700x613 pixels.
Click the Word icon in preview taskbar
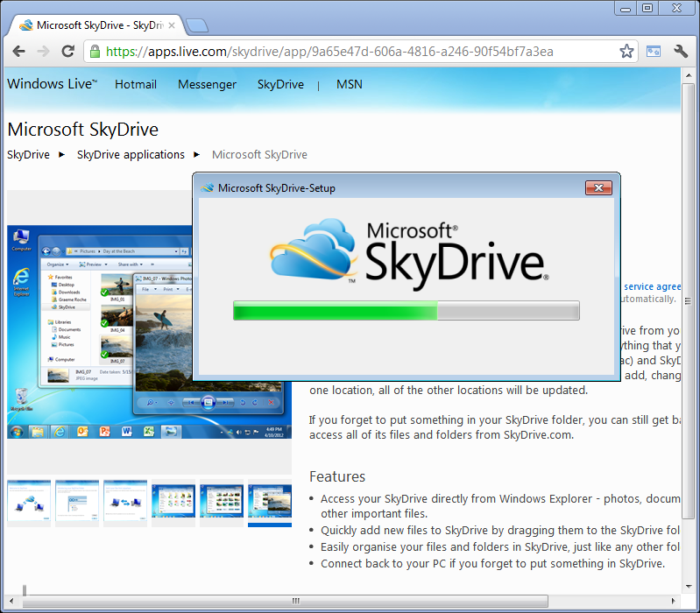(x=127, y=432)
